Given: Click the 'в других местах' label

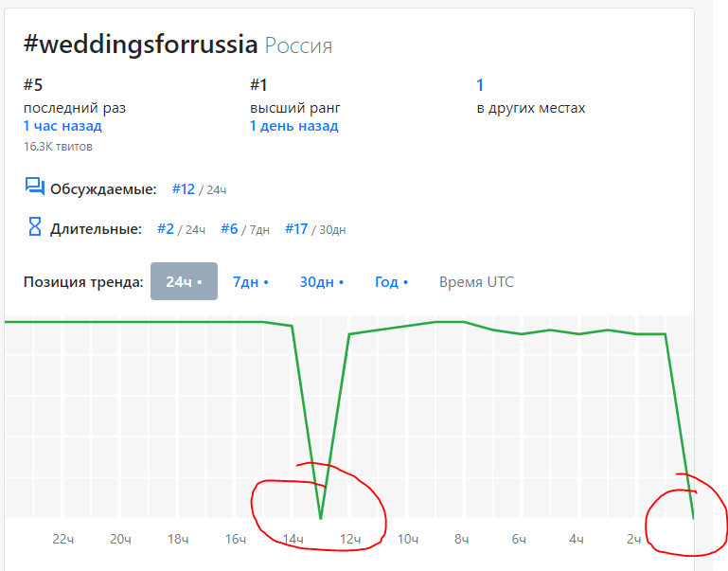Looking at the screenshot, I should 531,108.
